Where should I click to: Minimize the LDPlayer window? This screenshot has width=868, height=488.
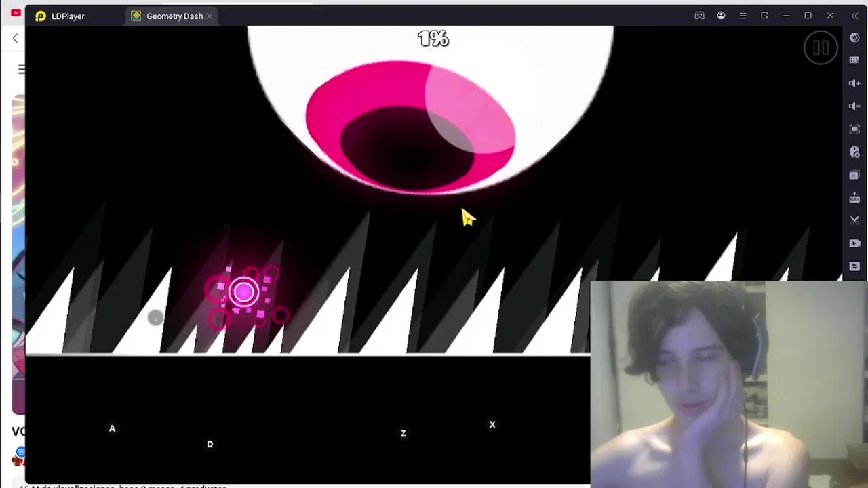point(786,16)
